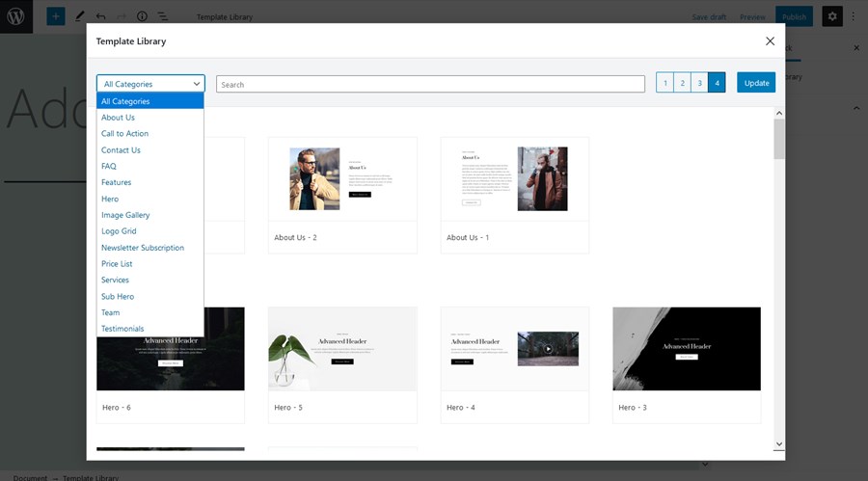
Task: Click the Preview button
Action: [x=752, y=17]
